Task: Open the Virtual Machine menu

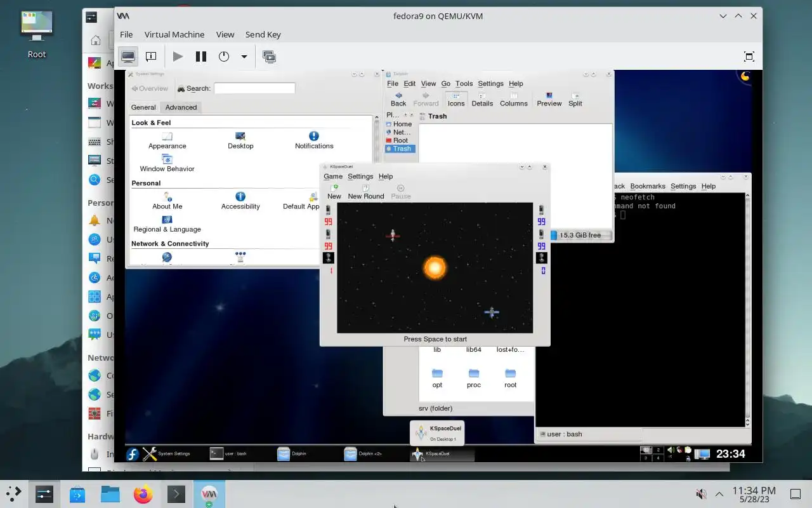Action: (174, 34)
